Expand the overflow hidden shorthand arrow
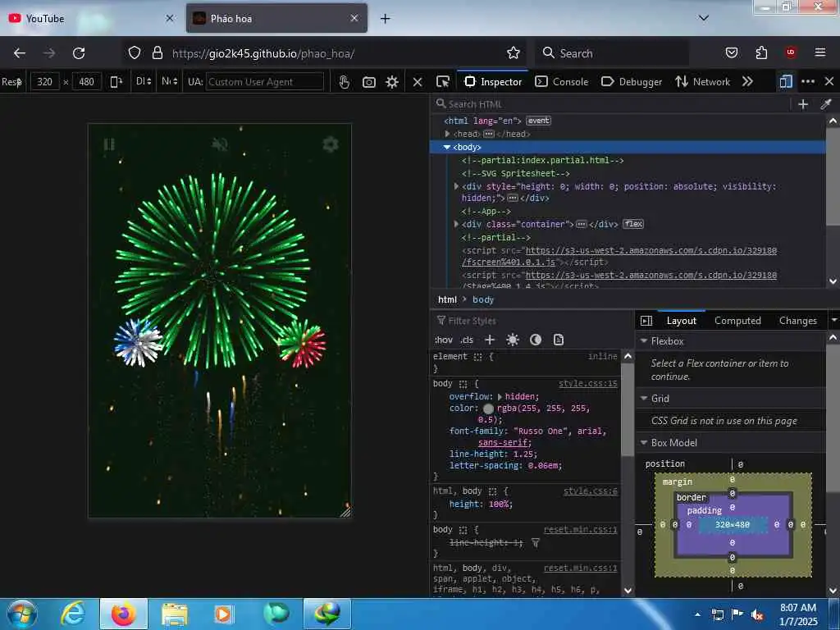This screenshot has width=840, height=630. (500, 397)
